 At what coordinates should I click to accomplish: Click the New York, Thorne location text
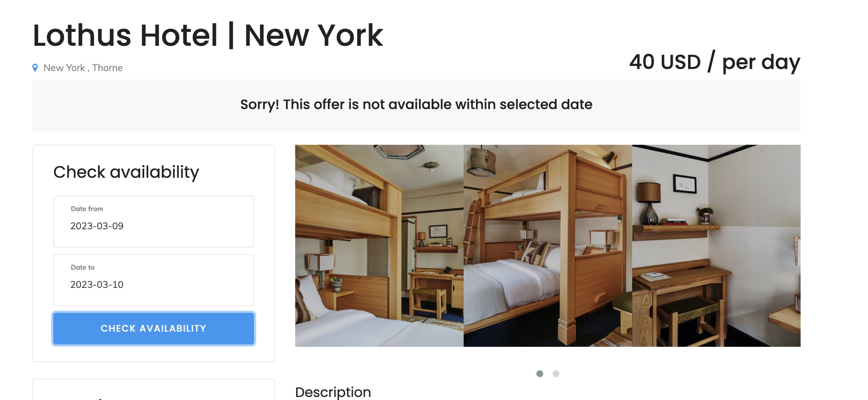(83, 68)
